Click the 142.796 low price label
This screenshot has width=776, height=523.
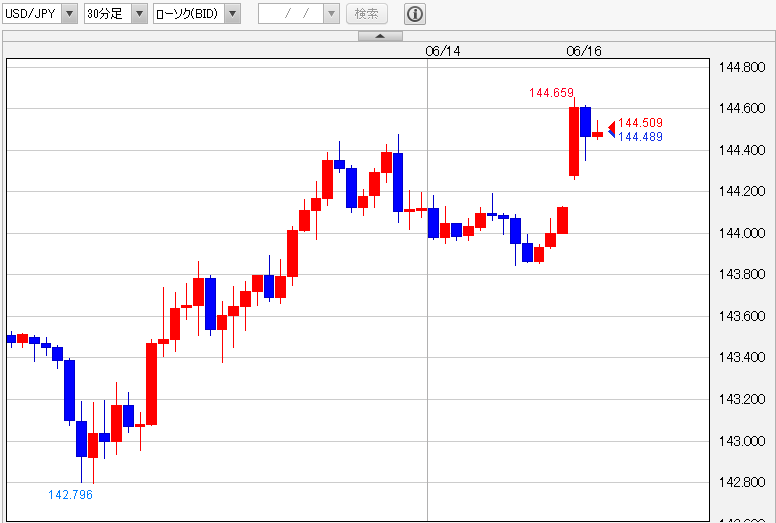click(70, 495)
